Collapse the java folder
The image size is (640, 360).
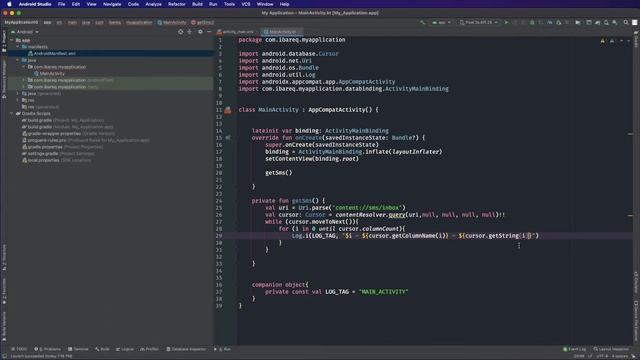(18, 60)
